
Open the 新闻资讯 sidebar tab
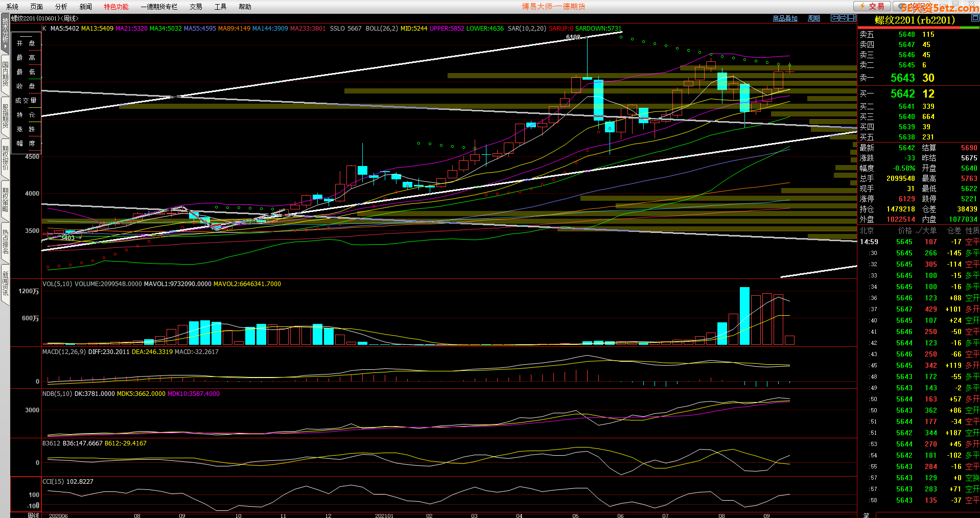click(5, 284)
